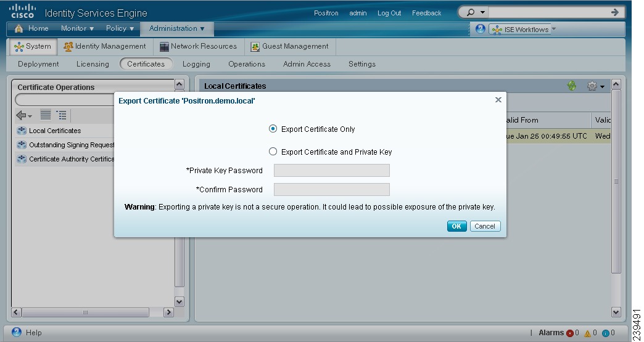Click the Confirm Password field
The image size is (644, 342).
331,189
